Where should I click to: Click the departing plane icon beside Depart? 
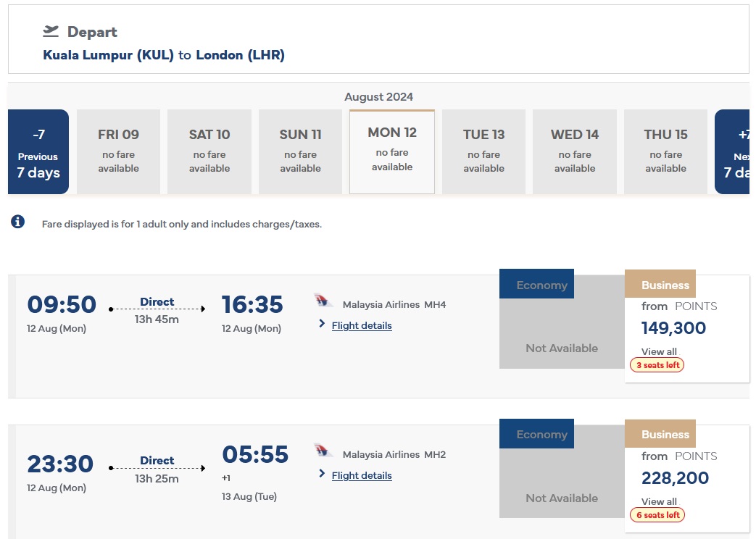(51, 31)
